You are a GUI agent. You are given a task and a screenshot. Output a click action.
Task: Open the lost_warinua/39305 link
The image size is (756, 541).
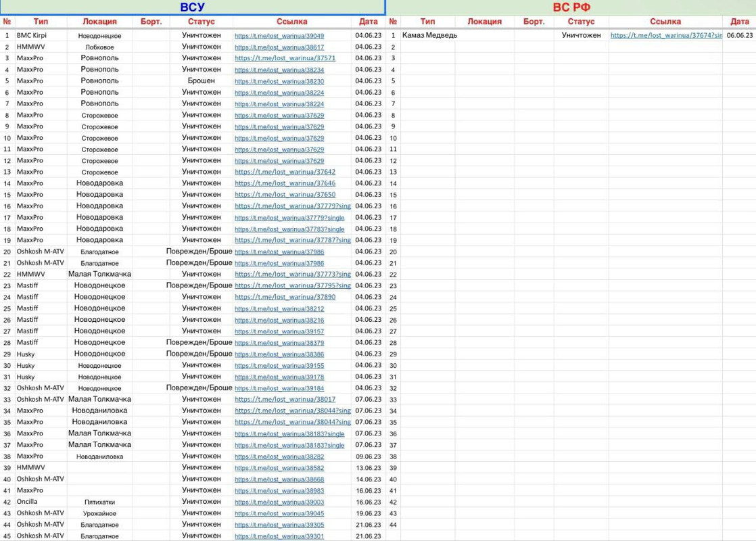tap(279, 525)
